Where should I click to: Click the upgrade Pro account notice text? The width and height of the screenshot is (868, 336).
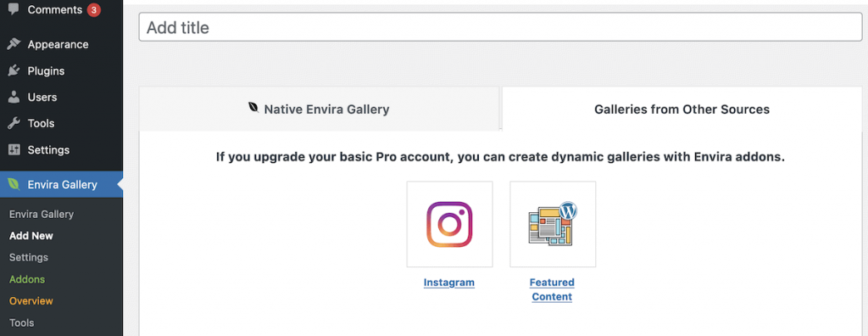point(500,157)
